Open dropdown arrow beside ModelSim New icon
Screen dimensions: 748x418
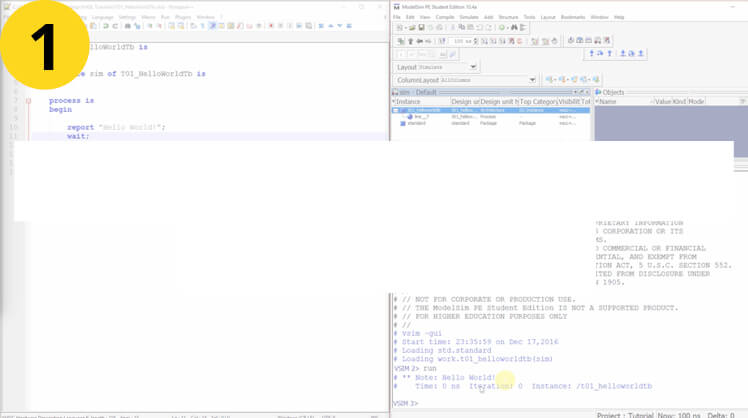405,27
